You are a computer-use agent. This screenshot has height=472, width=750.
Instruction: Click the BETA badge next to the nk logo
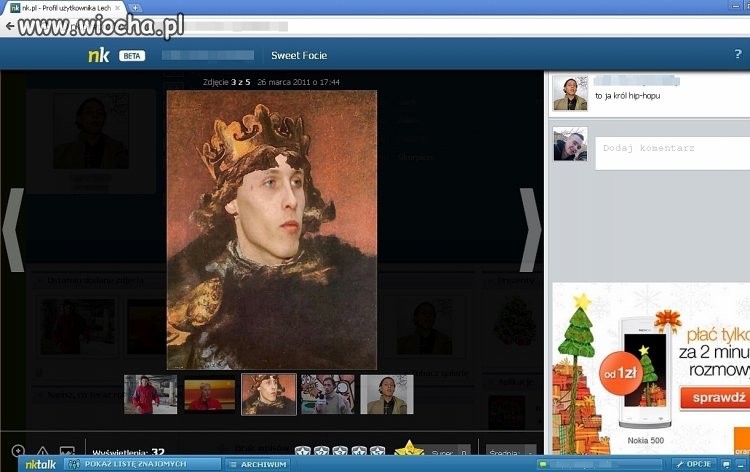coord(132,56)
